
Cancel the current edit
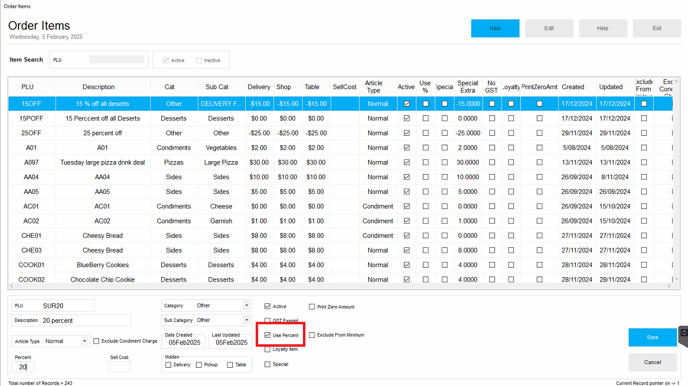pos(652,362)
